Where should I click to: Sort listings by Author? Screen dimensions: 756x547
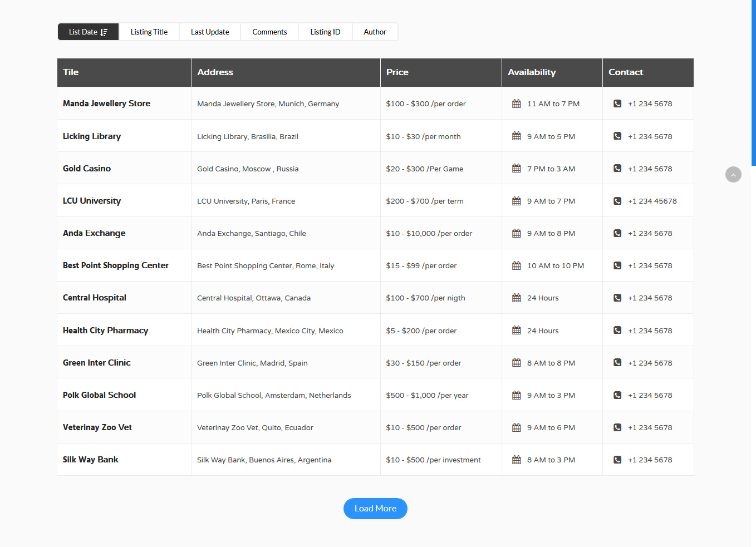pyautogui.click(x=375, y=32)
